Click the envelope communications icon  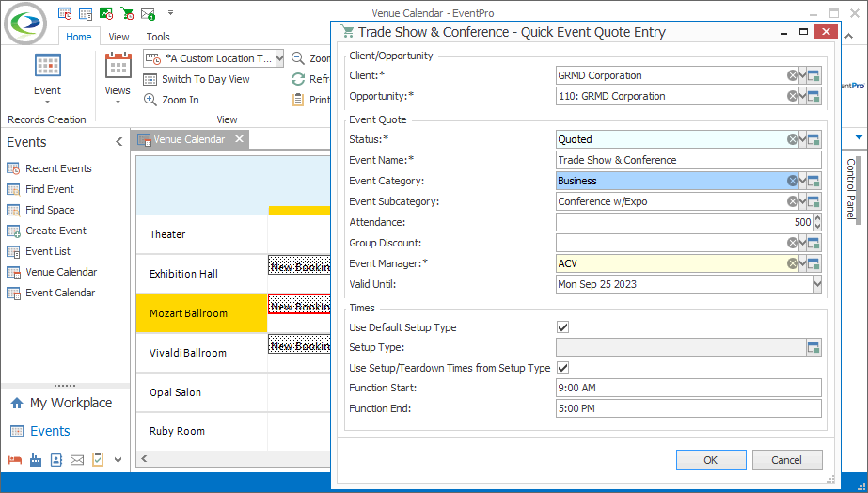pos(77,460)
